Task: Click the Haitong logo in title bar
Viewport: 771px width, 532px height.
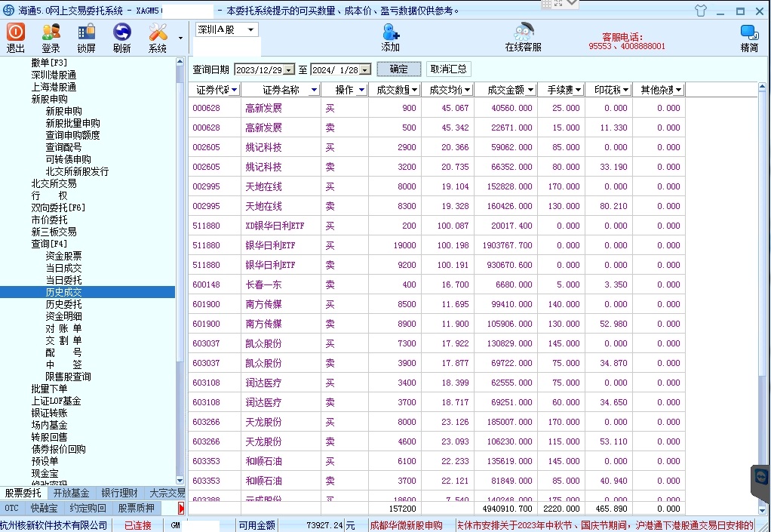Action: pos(9,10)
